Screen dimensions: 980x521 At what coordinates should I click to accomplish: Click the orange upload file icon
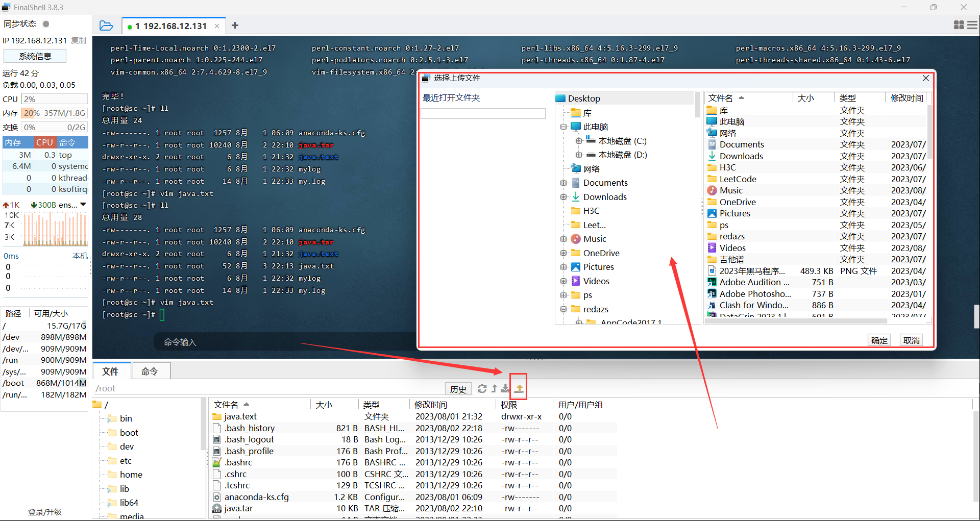[x=519, y=389]
